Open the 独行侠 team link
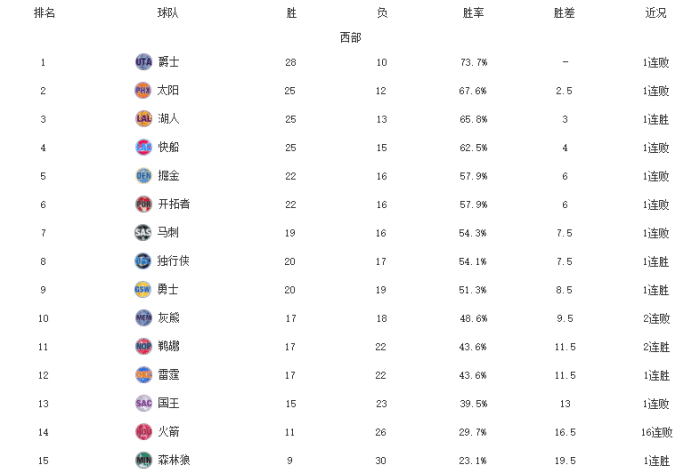The height and width of the screenshot is (473, 700). (x=174, y=261)
